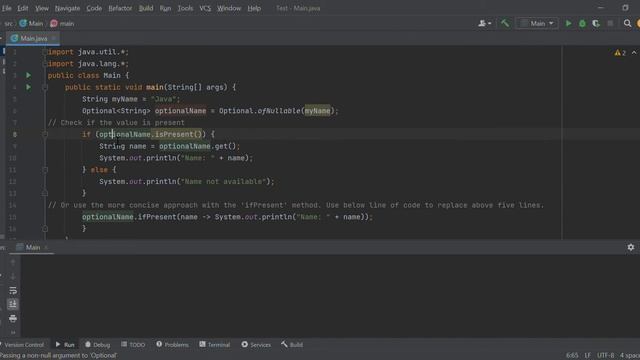Close the Main tab in Run panel

pyautogui.click(x=46, y=247)
